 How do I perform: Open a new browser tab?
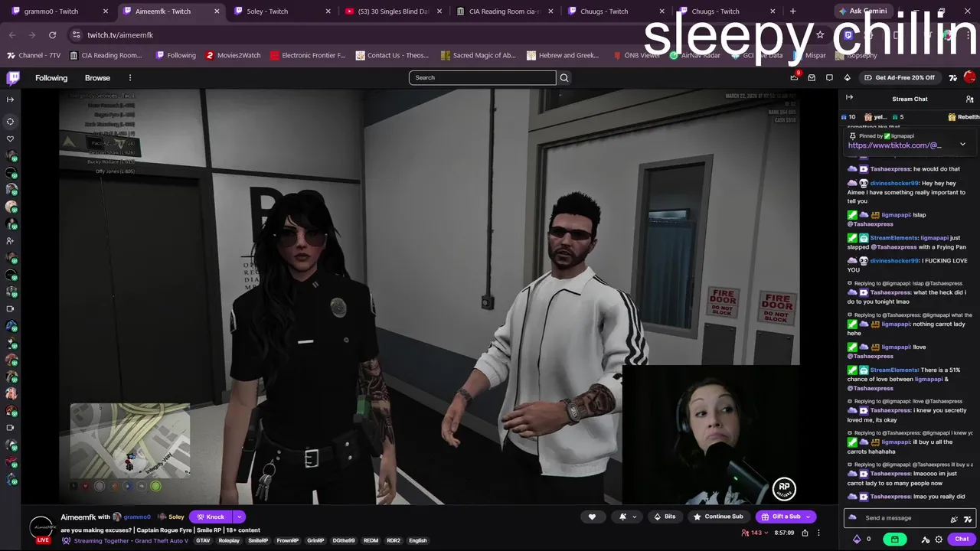792,11
